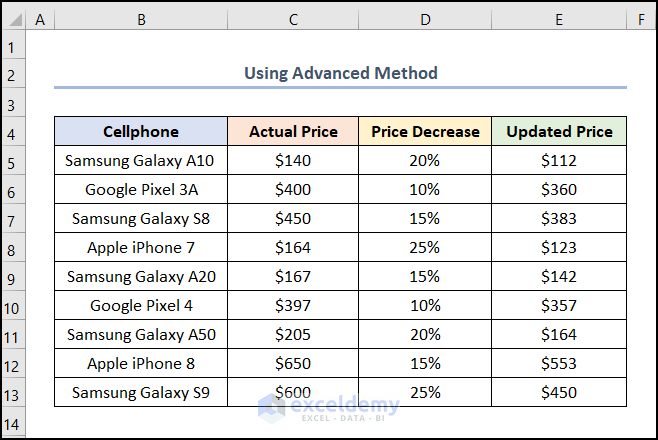Select row 4 header
Image resolution: width=658 pixels, height=440 pixels.
tap(12, 133)
